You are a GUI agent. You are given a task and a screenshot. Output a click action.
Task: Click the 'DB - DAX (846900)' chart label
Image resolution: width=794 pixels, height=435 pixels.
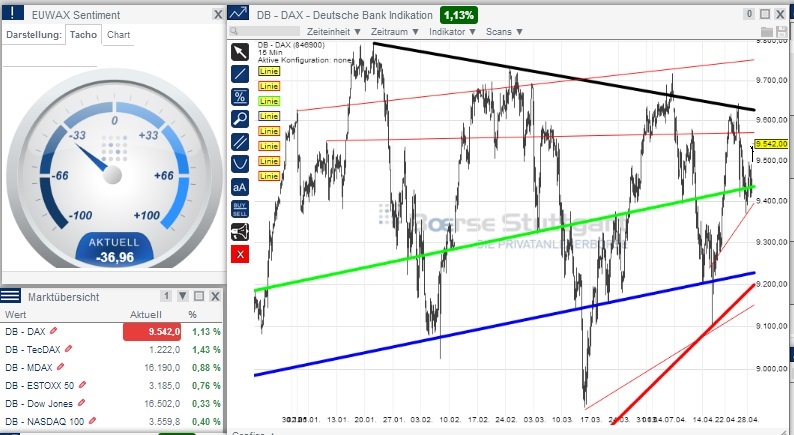point(291,45)
